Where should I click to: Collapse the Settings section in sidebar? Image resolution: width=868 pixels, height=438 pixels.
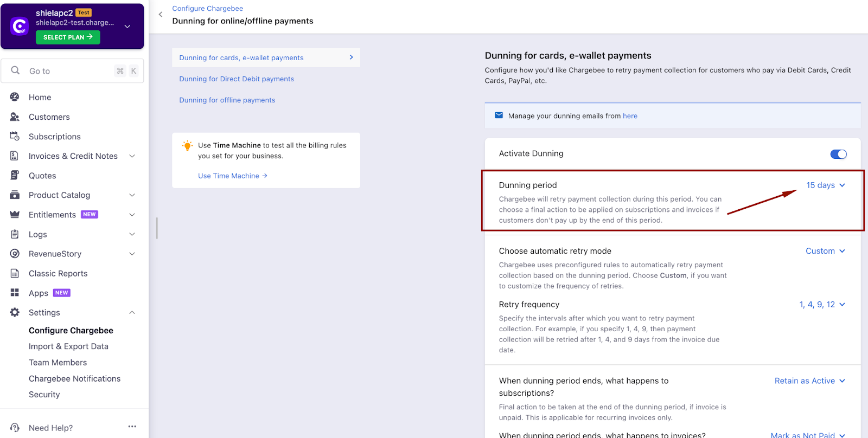tap(132, 313)
